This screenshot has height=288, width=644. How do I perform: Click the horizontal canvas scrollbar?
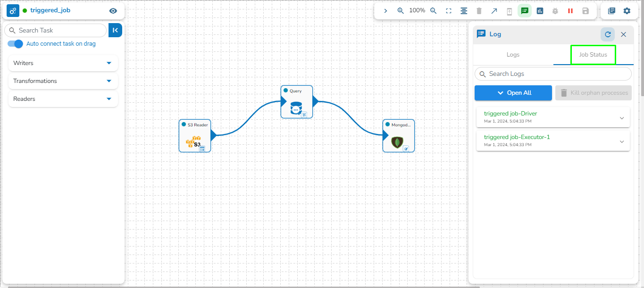[243, 286]
